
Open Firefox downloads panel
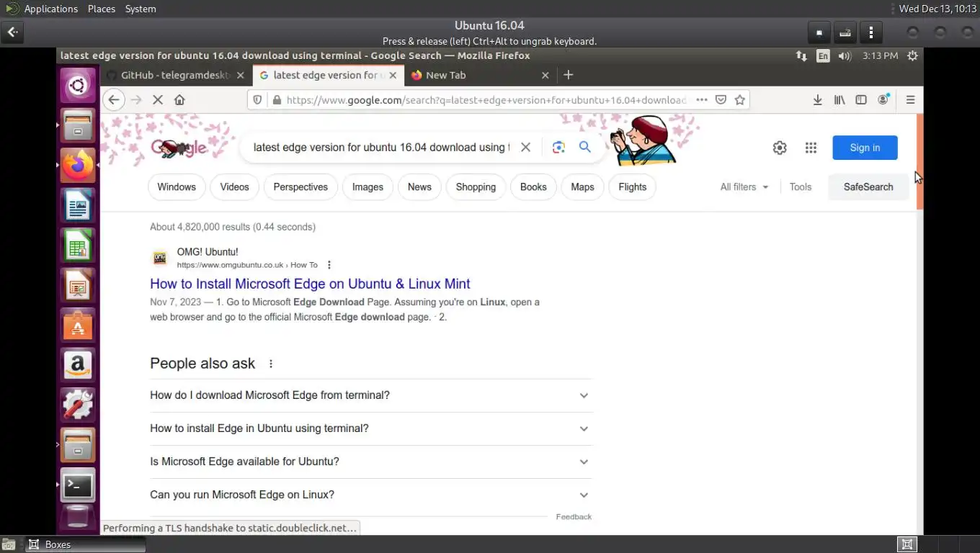click(x=817, y=100)
